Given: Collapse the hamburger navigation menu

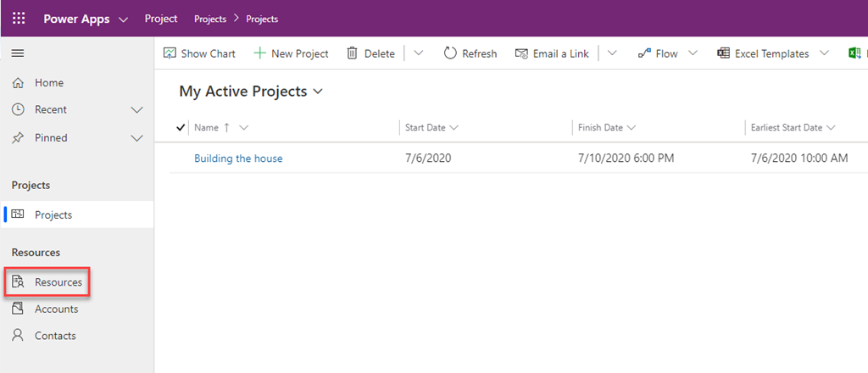Looking at the screenshot, I should 17,53.
